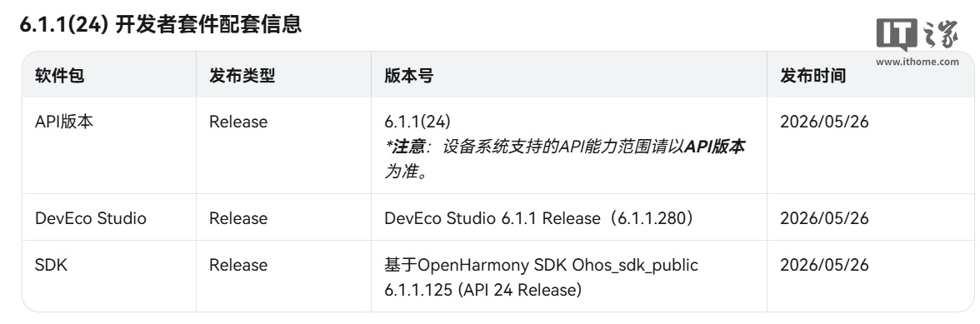Click the 发布类型 column header
The height and width of the screenshot is (324, 980).
242,76
